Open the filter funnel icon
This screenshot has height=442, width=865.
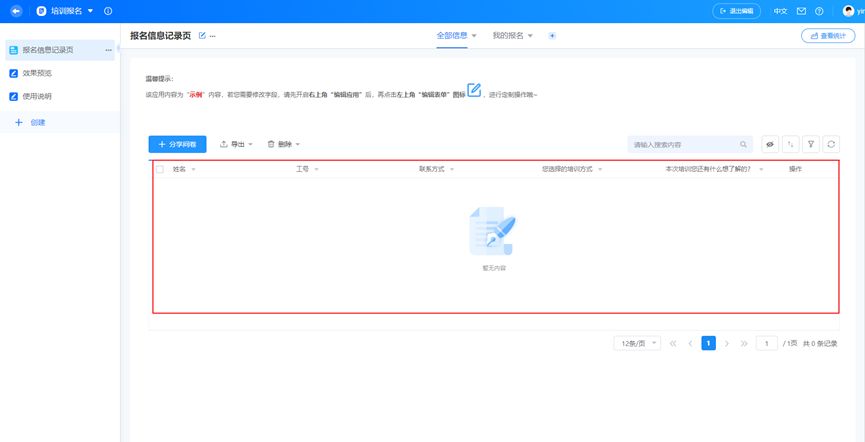click(811, 144)
